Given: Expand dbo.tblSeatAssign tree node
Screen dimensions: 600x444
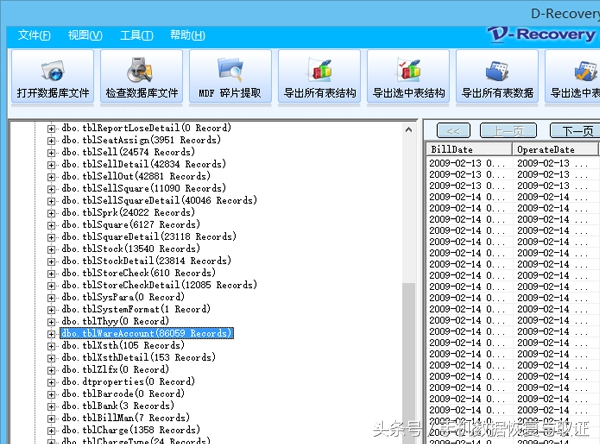Looking at the screenshot, I should point(51,141).
